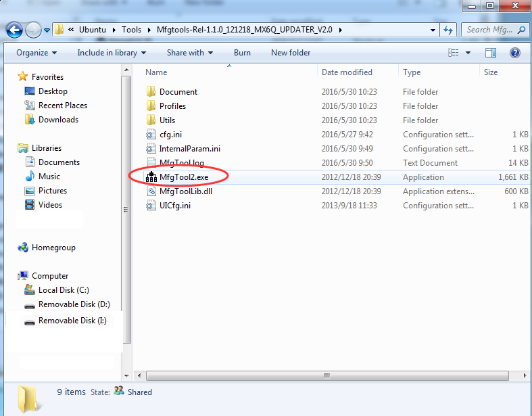Select the Favorites star in sidebar
The width and height of the screenshot is (532, 416).
tap(23, 76)
